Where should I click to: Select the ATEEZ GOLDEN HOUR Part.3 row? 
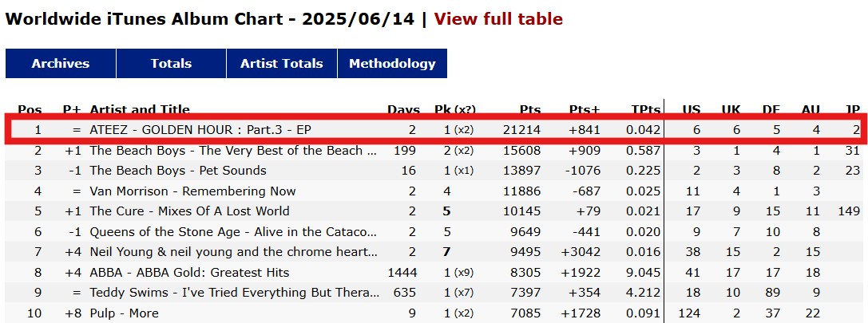click(x=434, y=130)
